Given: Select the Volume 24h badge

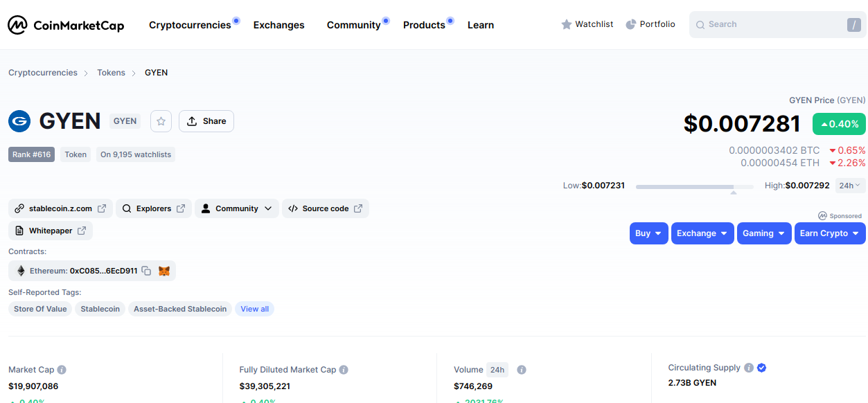Looking at the screenshot, I should click(x=497, y=370).
